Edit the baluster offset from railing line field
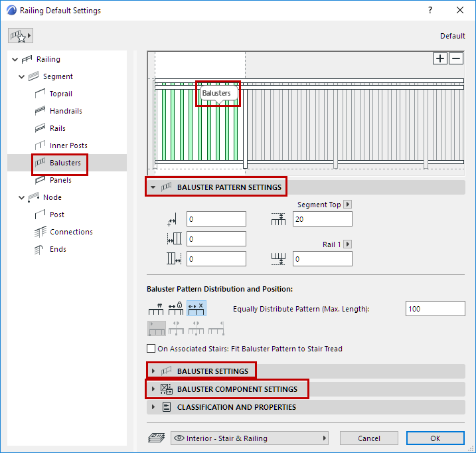476x453 pixels. pos(216,219)
